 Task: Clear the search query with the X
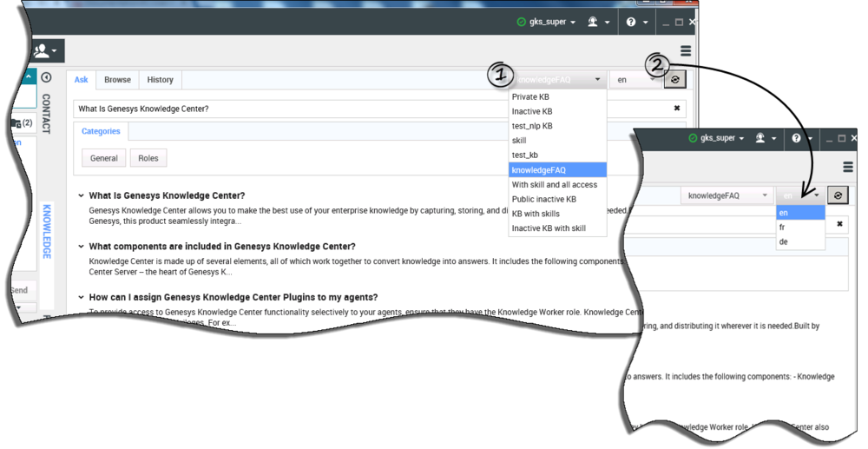pos(676,109)
